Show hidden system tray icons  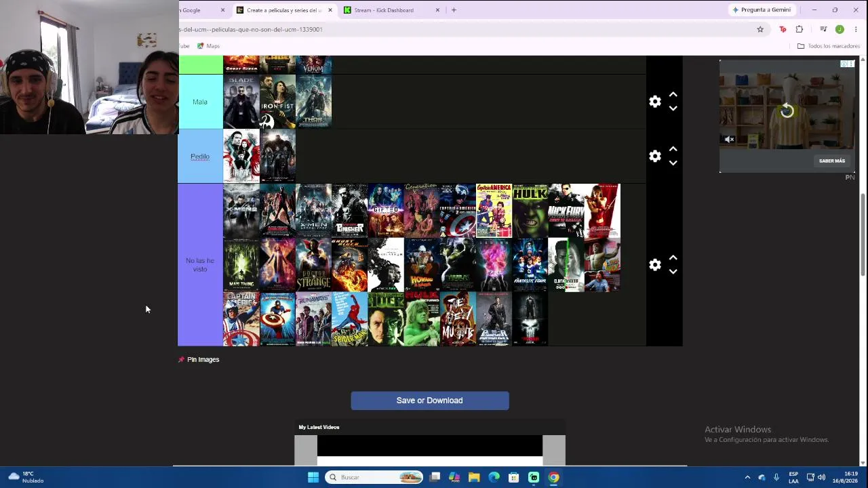point(747,477)
